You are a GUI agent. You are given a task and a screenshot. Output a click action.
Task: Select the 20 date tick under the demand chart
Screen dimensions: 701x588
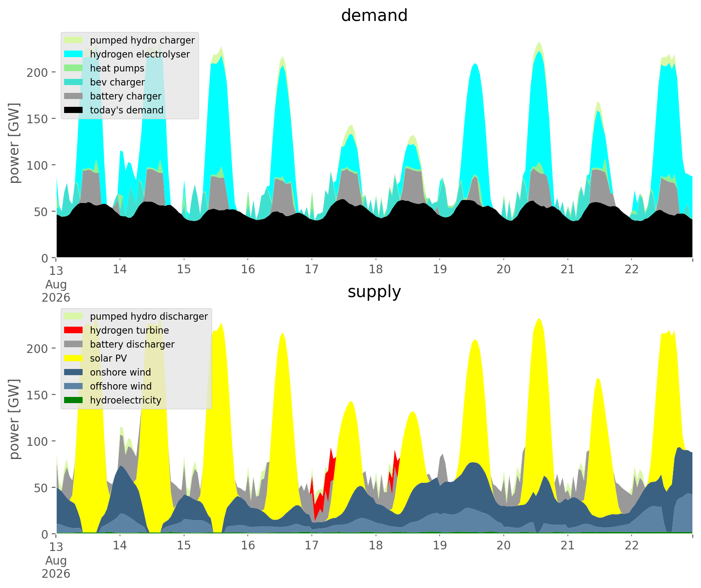504,270
